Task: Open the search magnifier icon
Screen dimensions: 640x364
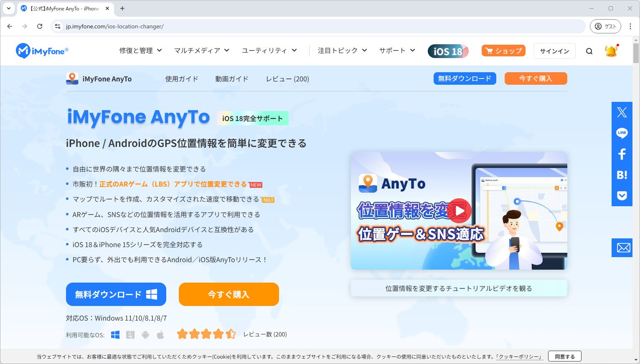Action: tap(589, 51)
